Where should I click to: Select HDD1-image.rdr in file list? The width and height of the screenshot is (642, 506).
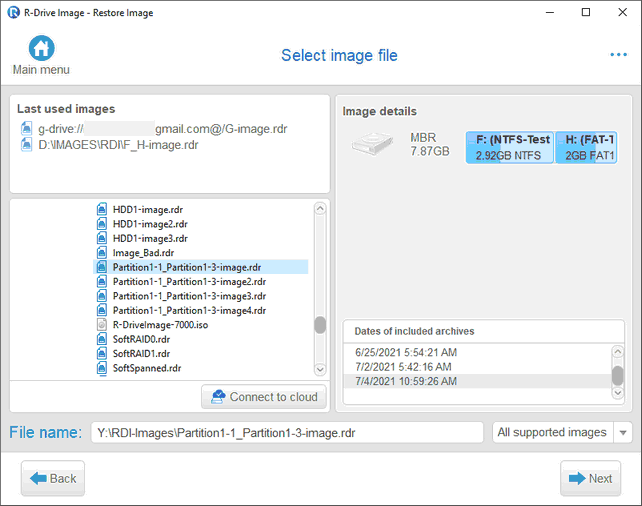pos(148,210)
